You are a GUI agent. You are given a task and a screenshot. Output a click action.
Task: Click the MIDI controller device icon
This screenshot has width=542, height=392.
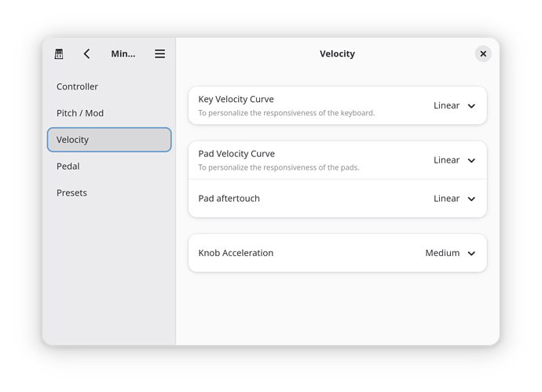pyautogui.click(x=59, y=54)
